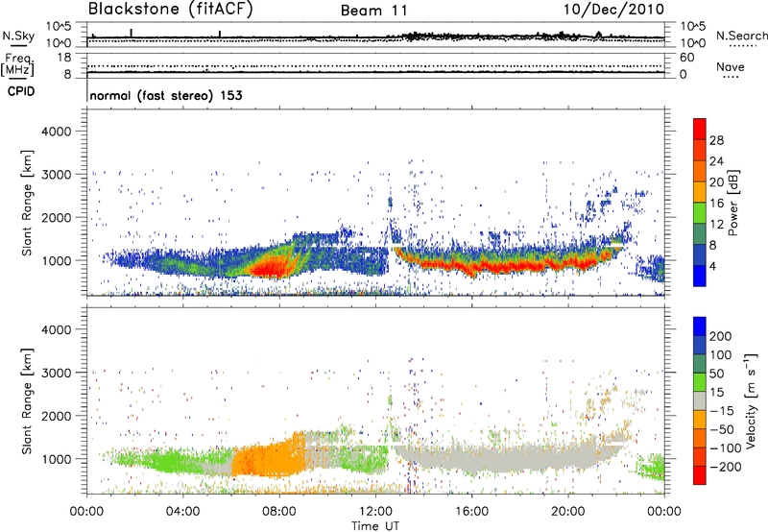
Task: Click the "60" tick on the Nave axis
Action: [687, 58]
